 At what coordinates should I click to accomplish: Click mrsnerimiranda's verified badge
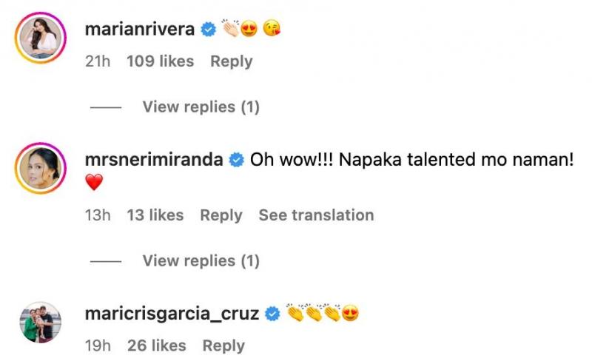[x=237, y=159]
